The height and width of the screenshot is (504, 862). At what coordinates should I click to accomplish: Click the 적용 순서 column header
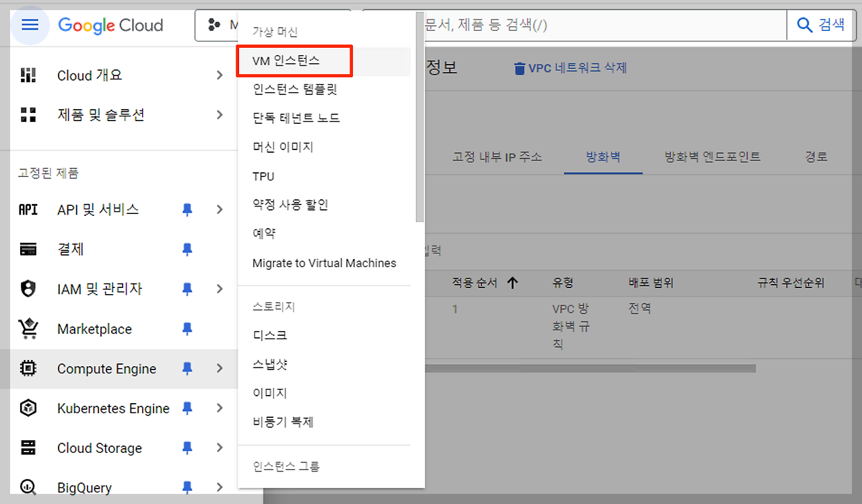pyautogui.click(x=475, y=283)
